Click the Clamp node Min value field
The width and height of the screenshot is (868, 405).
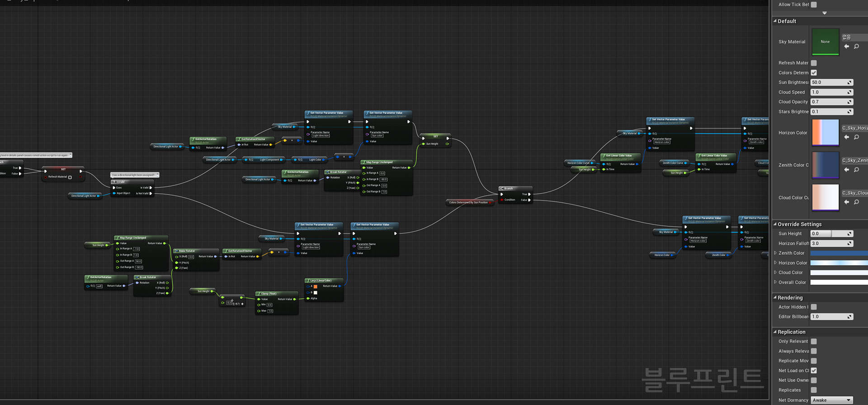coord(269,305)
